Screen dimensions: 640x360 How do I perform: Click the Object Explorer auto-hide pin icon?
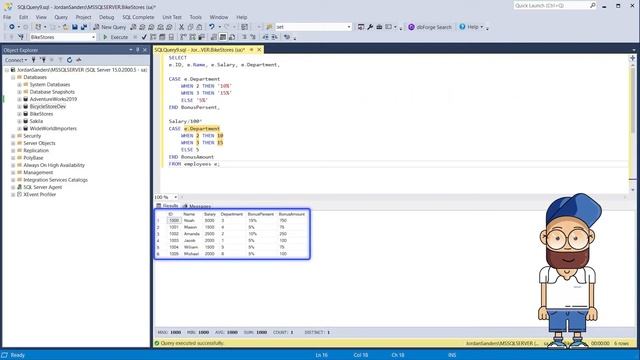tap(138, 50)
